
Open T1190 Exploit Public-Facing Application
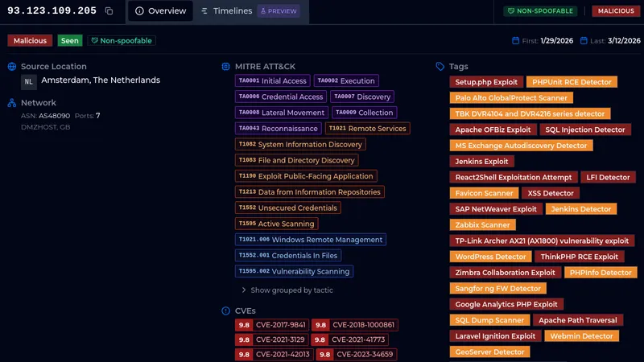306,176
